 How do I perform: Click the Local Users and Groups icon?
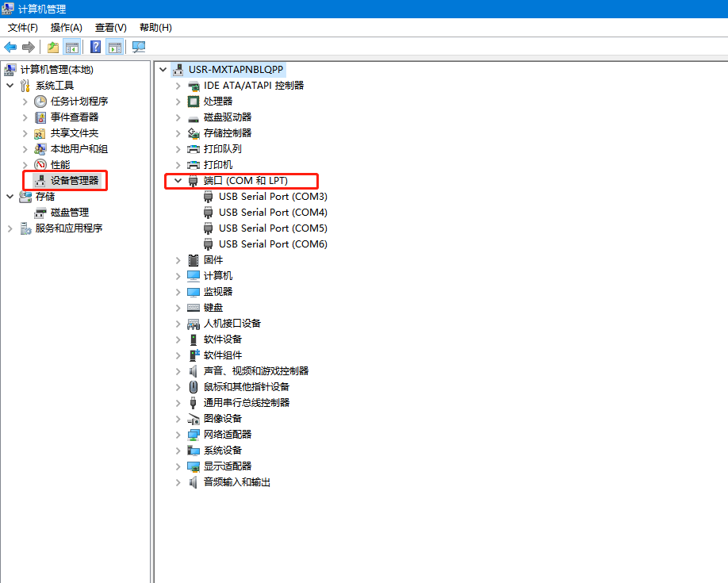40,149
